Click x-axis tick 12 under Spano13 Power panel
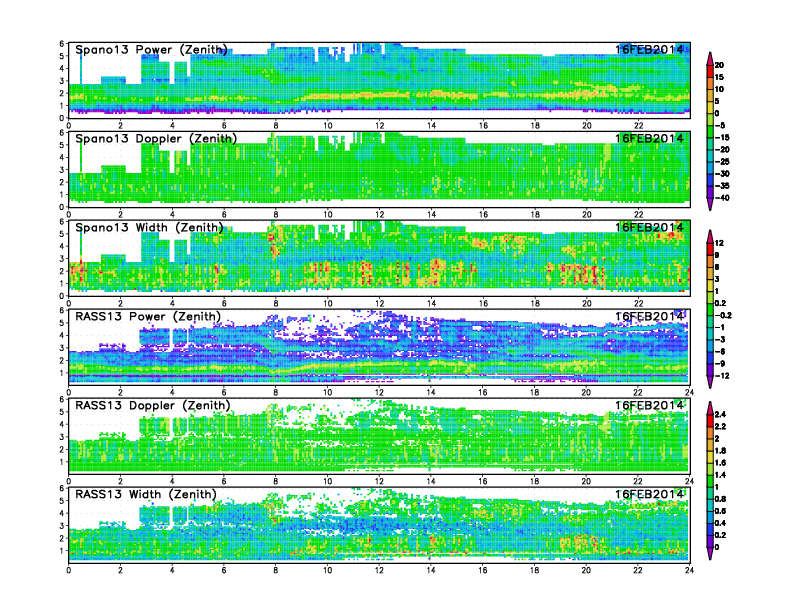This screenshot has width=792, height=612. click(379, 125)
